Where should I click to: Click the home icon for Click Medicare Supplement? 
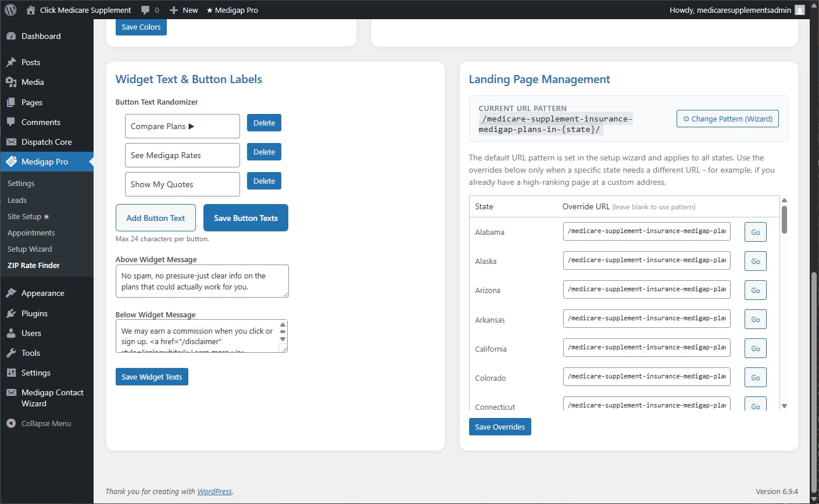pyautogui.click(x=31, y=10)
